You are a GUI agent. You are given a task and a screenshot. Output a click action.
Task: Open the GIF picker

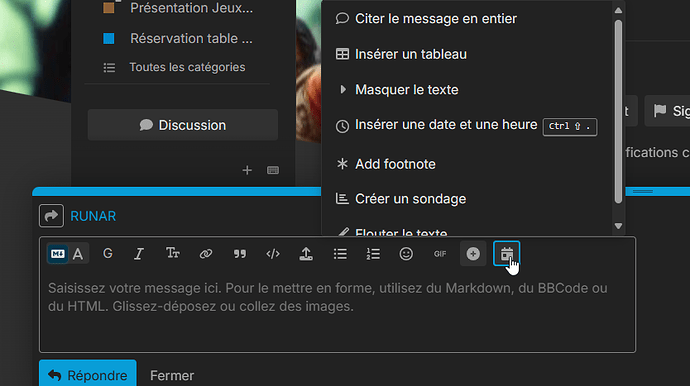(x=440, y=254)
